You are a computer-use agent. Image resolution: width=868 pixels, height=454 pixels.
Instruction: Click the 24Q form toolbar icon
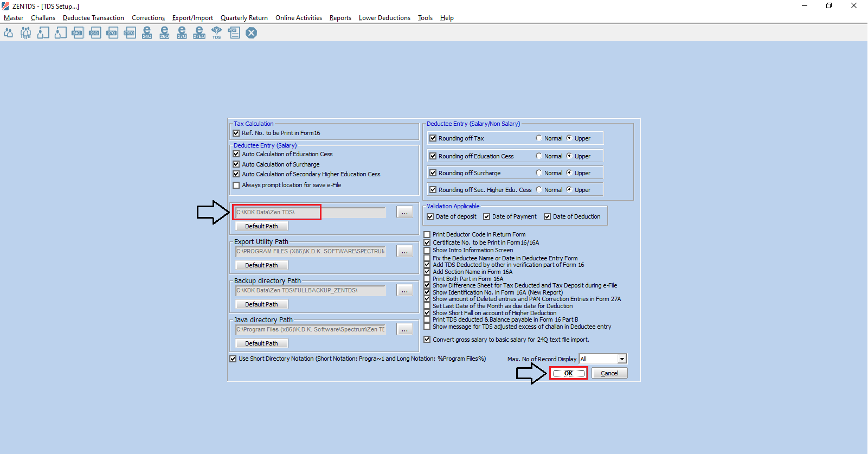pyautogui.click(x=78, y=33)
